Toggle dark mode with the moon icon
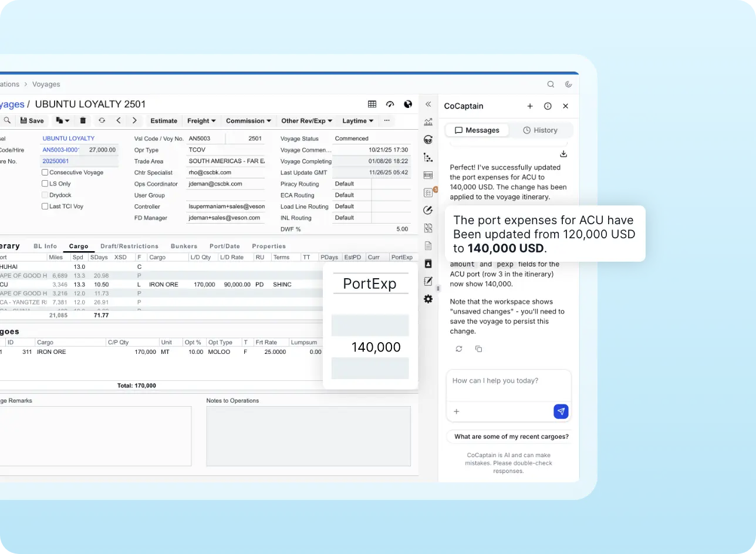 pyautogui.click(x=568, y=84)
